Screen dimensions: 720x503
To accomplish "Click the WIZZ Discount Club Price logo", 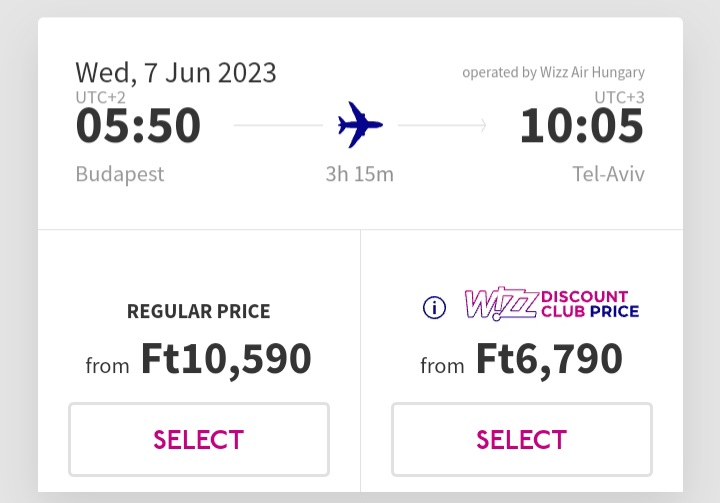I will (x=551, y=304).
